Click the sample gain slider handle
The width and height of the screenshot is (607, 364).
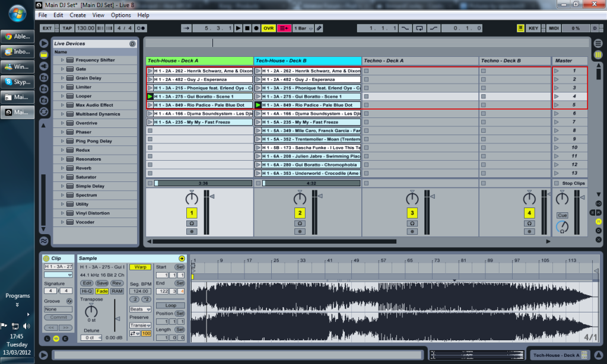click(x=117, y=319)
